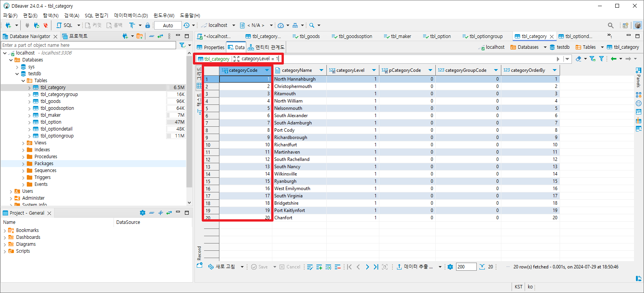The height and width of the screenshot is (293, 644).
Task: Open the result set settings gear
Action: pyautogui.click(x=450, y=267)
